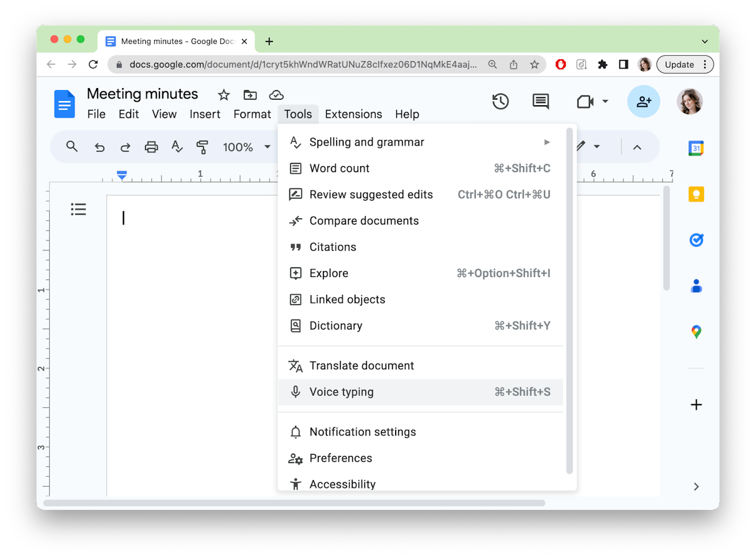
Task: Start a video call with camera icon
Action: [585, 102]
